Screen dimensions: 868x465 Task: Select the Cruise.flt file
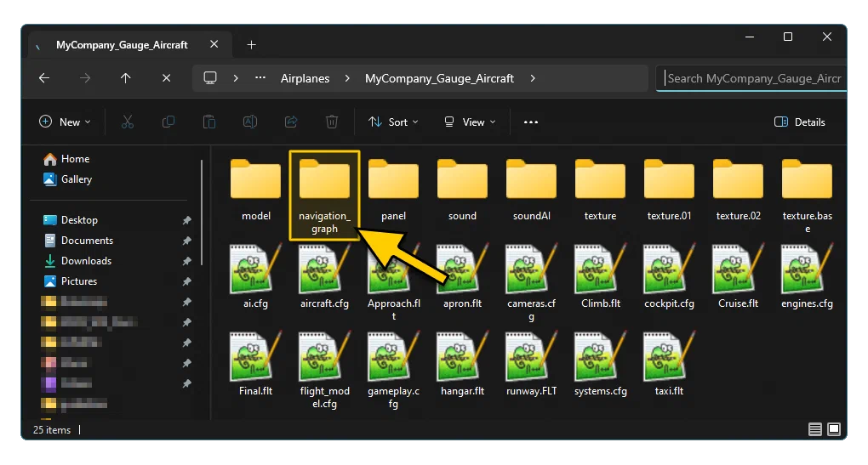738,276
